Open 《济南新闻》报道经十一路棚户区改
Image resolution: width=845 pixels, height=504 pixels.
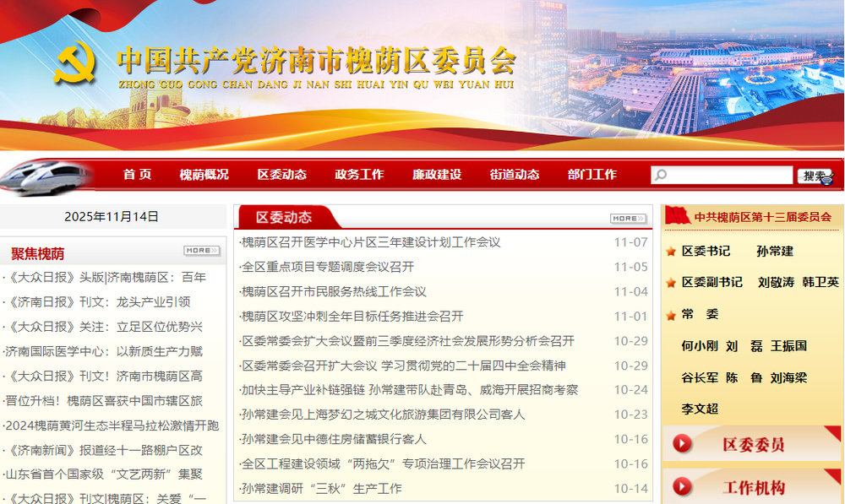click(x=103, y=451)
